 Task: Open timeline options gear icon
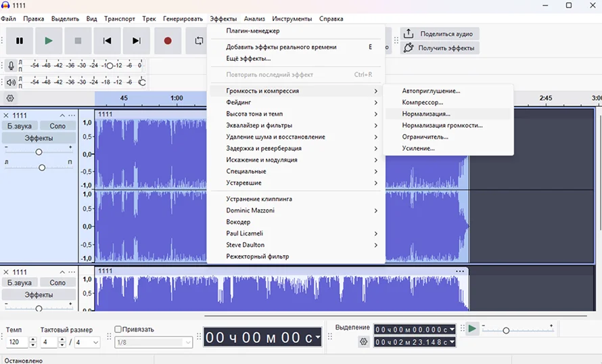pyautogui.click(x=10, y=98)
